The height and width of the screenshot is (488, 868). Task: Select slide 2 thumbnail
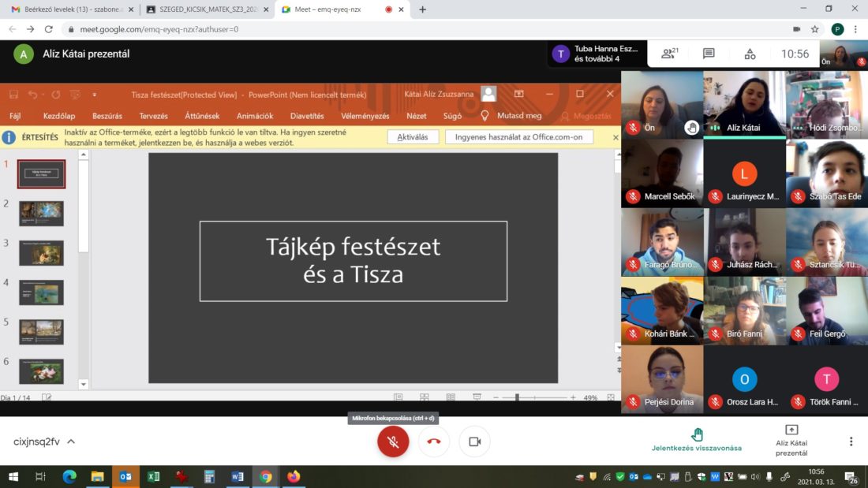(42, 214)
